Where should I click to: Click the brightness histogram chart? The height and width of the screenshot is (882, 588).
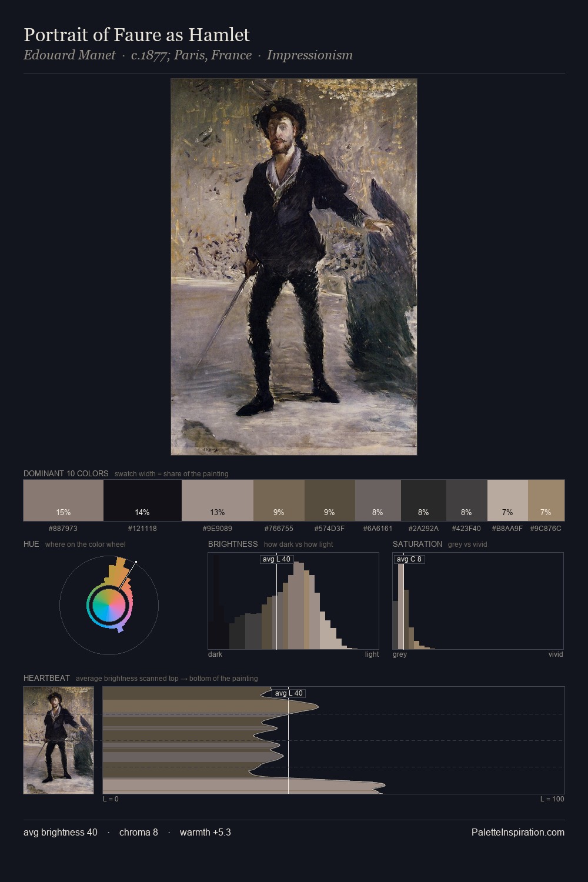[293, 601]
